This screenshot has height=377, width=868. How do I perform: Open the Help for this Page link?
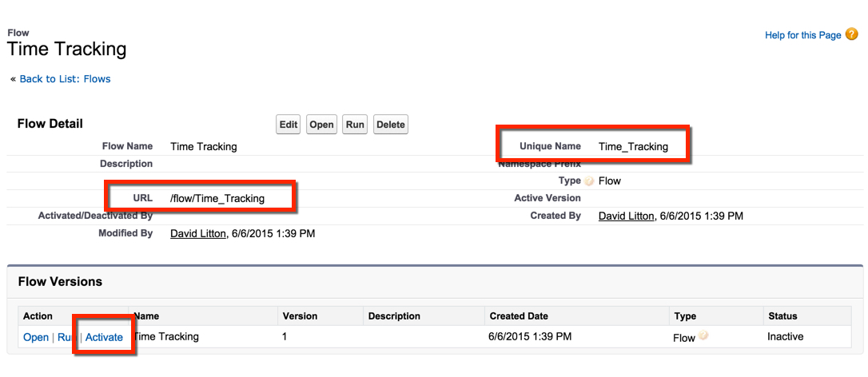click(802, 35)
